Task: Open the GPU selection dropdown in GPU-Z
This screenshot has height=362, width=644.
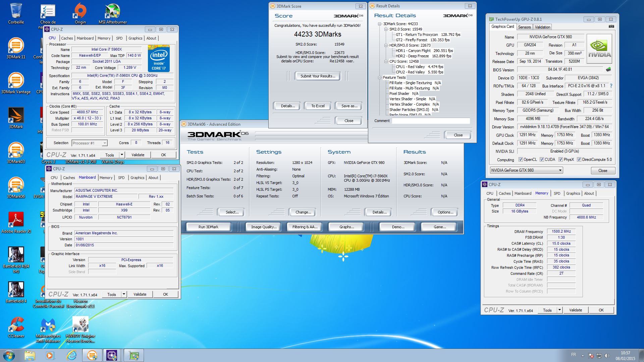Action: coord(526,170)
